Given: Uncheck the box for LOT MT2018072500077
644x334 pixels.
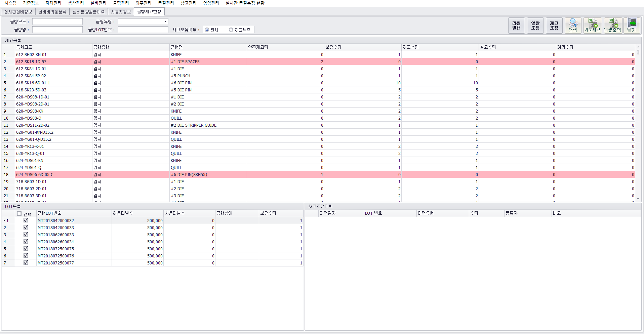Looking at the screenshot, I should 26,263.
